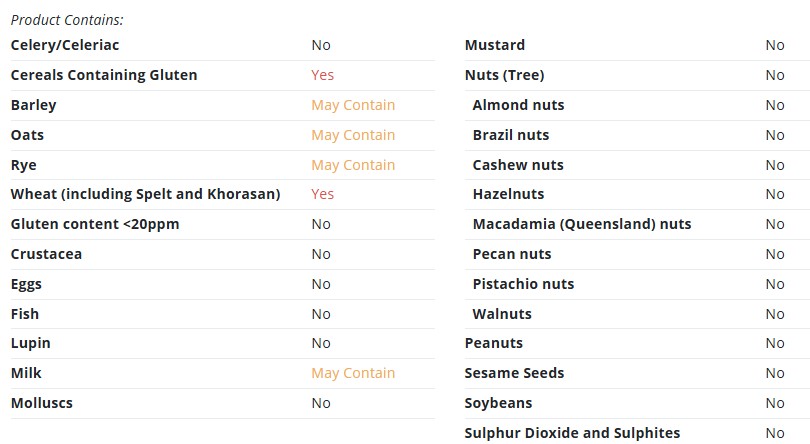810x444 pixels.
Task: Select the May Contain value for Barley
Action: [x=353, y=105]
